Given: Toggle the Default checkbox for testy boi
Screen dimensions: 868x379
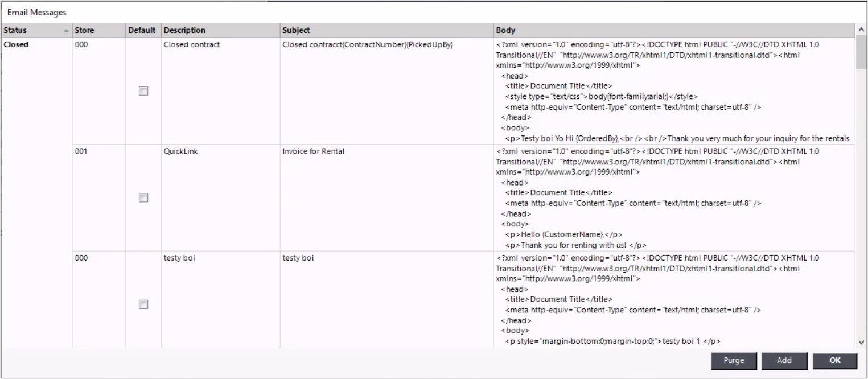Looking at the screenshot, I should pos(143,304).
